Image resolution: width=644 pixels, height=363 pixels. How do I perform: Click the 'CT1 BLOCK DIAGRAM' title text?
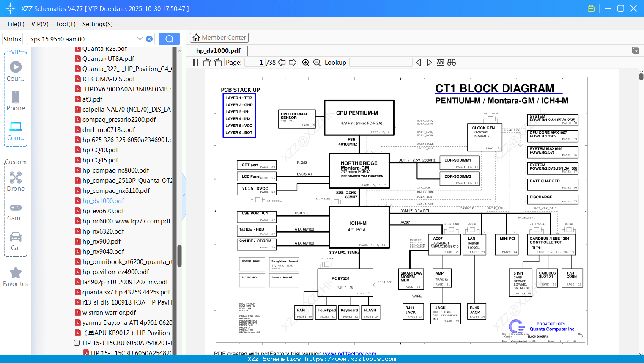point(495,88)
